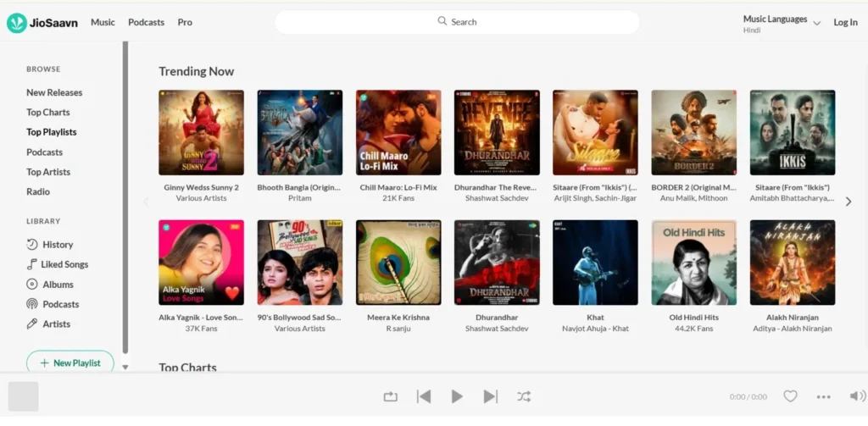
Task: Open the Alakh Niranjan album cover
Action: tap(793, 263)
